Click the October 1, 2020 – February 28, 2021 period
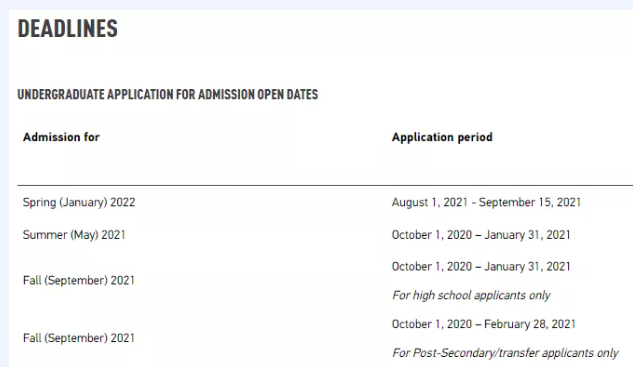 484,324
